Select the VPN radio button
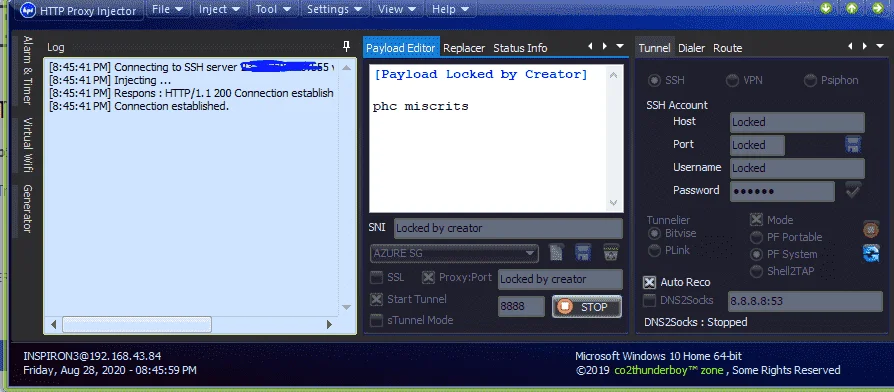Screen dimensions: 894x392 click(732, 81)
